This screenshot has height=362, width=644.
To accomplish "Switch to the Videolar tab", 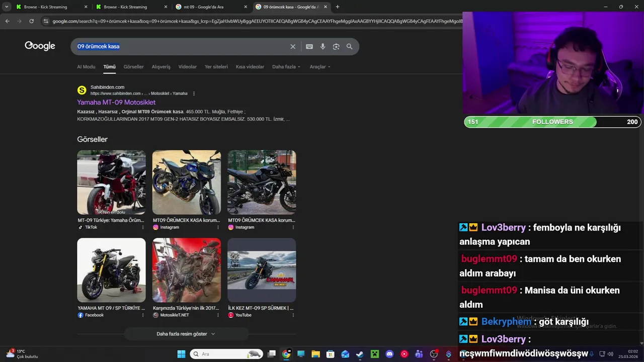I will click(188, 67).
